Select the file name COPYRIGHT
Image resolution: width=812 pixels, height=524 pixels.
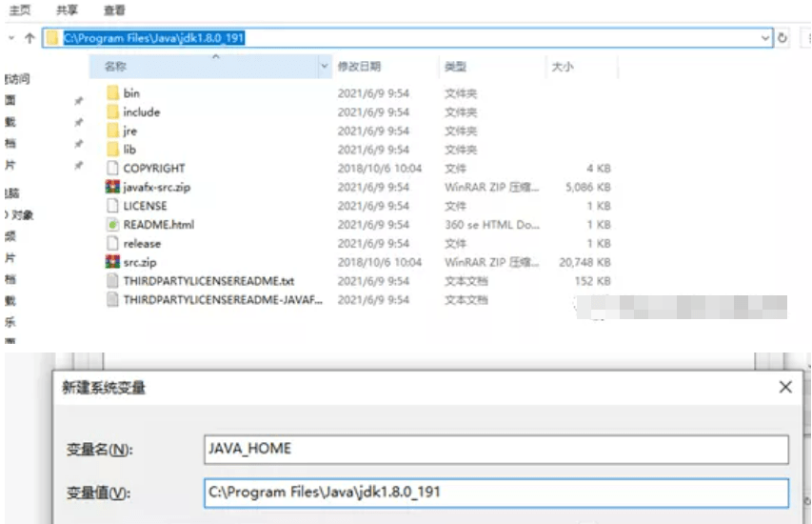pyautogui.click(x=154, y=169)
